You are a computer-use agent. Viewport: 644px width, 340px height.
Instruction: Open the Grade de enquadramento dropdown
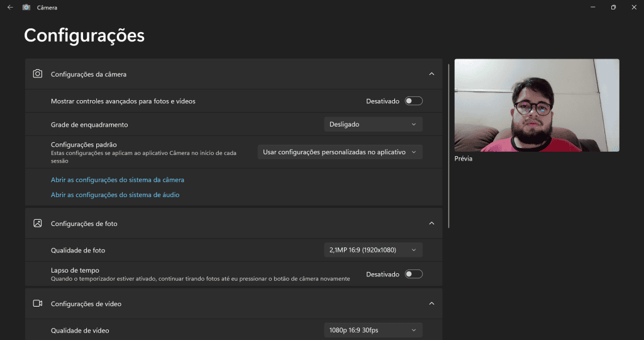click(x=373, y=124)
